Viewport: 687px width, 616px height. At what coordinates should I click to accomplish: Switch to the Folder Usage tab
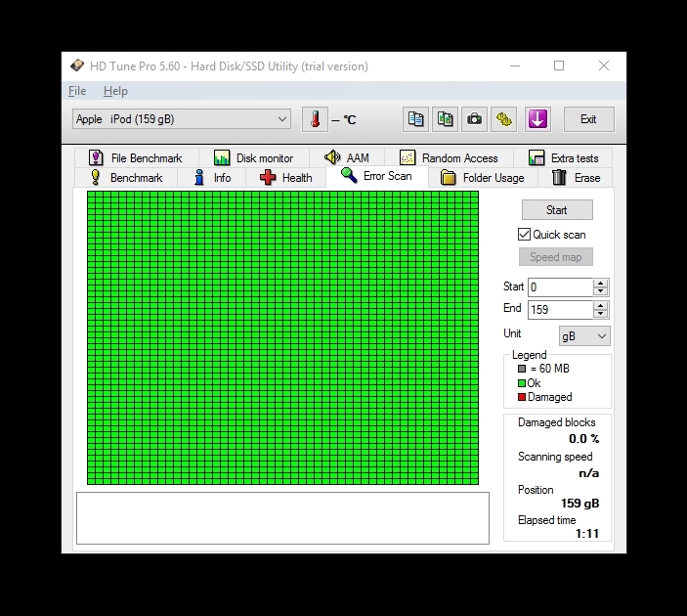click(x=482, y=178)
